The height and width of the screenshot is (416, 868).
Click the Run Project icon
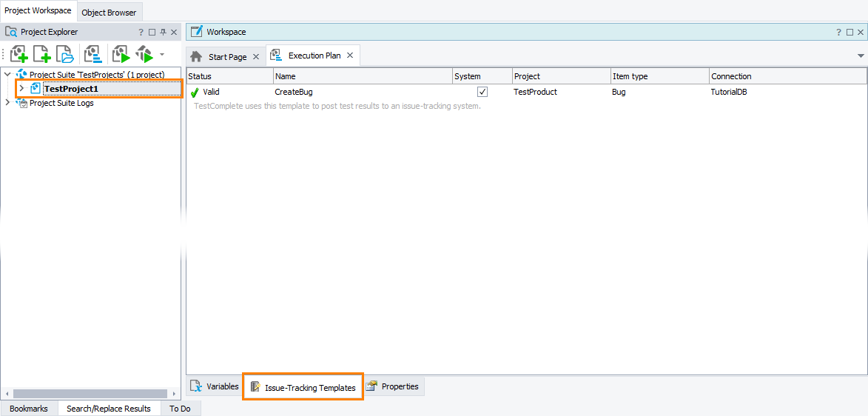(x=121, y=54)
